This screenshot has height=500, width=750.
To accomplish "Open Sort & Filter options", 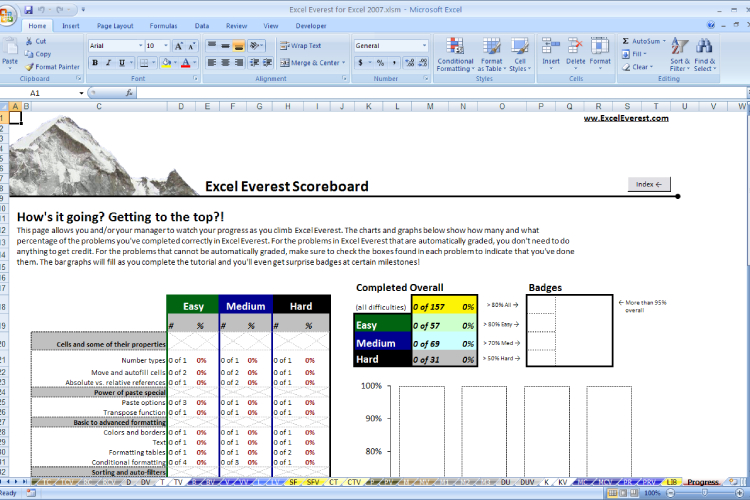I will (680, 55).
